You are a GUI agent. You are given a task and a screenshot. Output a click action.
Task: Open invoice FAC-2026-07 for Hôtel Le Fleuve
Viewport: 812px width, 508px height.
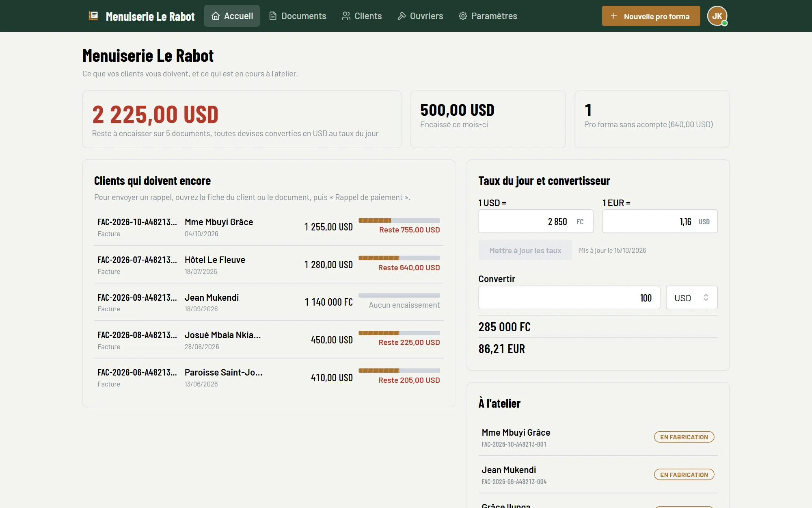[x=269, y=265]
